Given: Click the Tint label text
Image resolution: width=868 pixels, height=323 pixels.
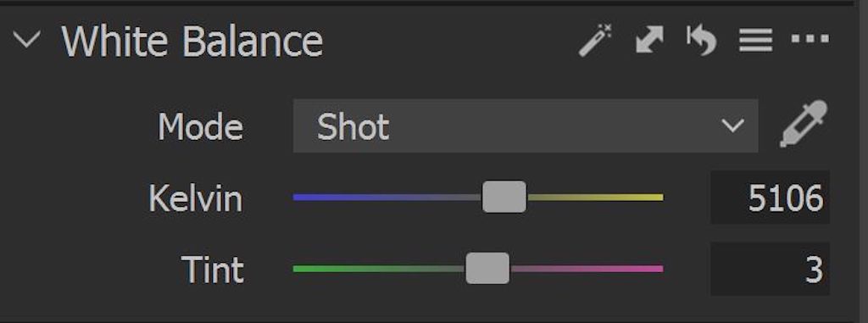Looking at the screenshot, I should coord(213,270).
